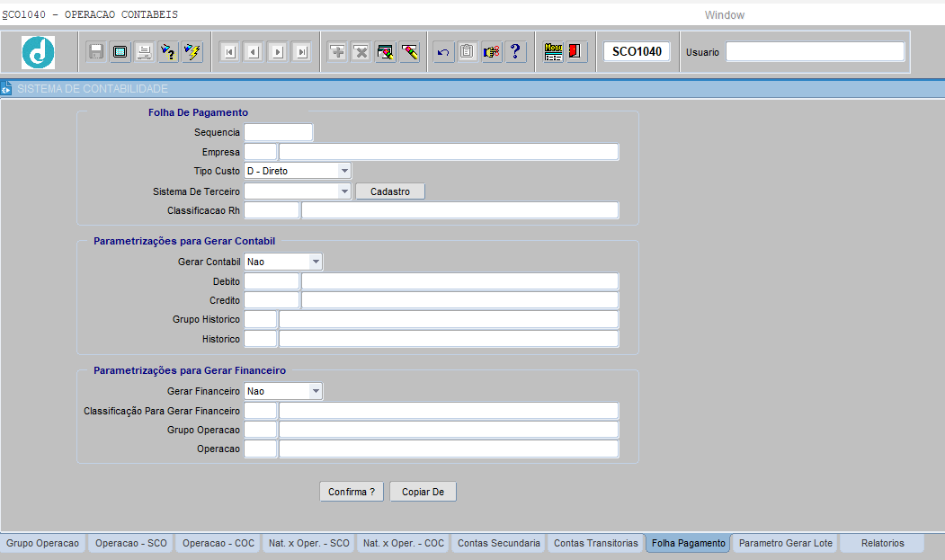Image resolution: width=945 pixels, height=560 pixels.
Task: Open help with the question mark icon
Action: (x=515, y=52)
